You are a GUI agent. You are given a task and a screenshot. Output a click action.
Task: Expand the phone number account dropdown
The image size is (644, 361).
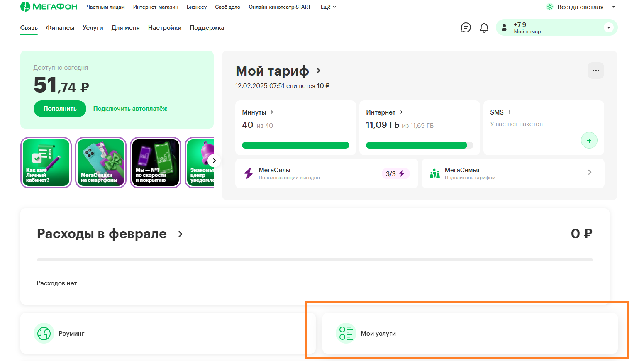608,27
